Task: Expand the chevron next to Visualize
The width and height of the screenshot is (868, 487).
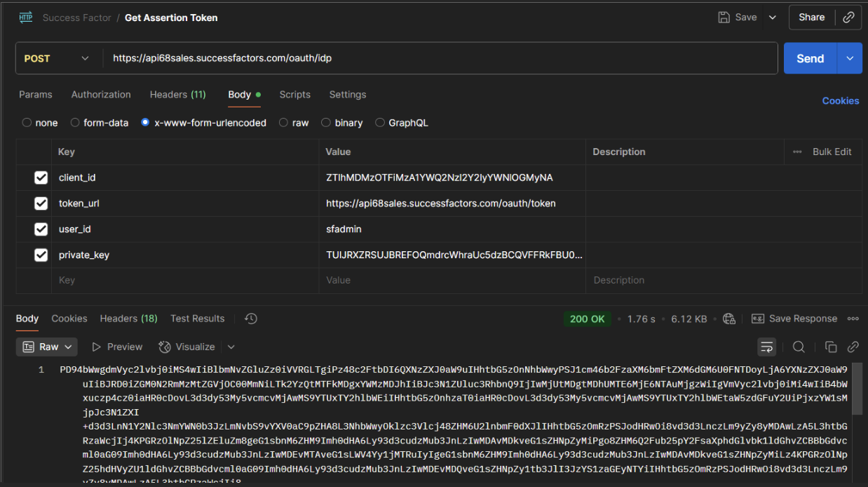Action: tap(231, 347)
